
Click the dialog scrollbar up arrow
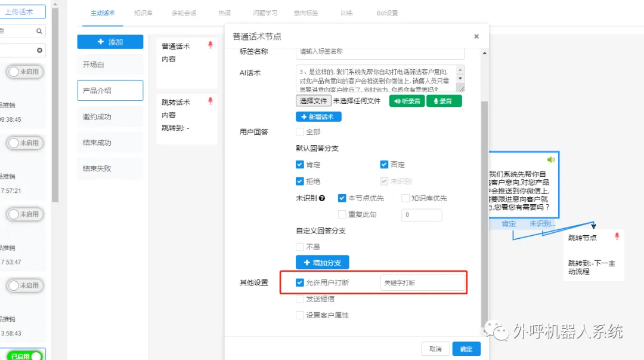coord(485,53)
